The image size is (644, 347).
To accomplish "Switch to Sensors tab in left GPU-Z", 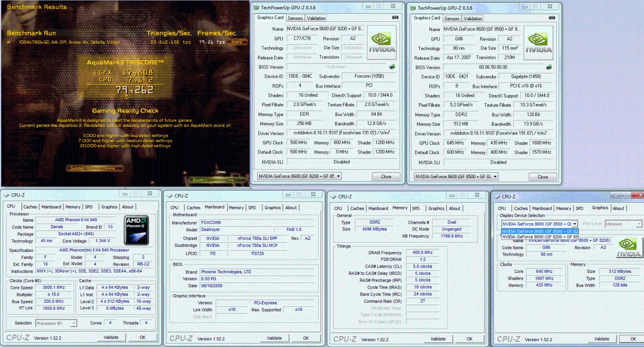I will coord(295,18).
